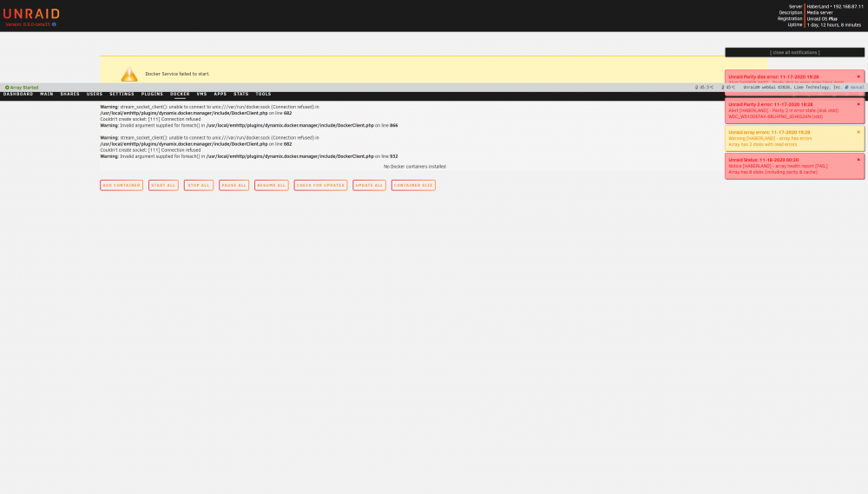Viewport: 868px width, 494px height.
Task: Click the Array Started status indicator
Action: coord(22,88)
